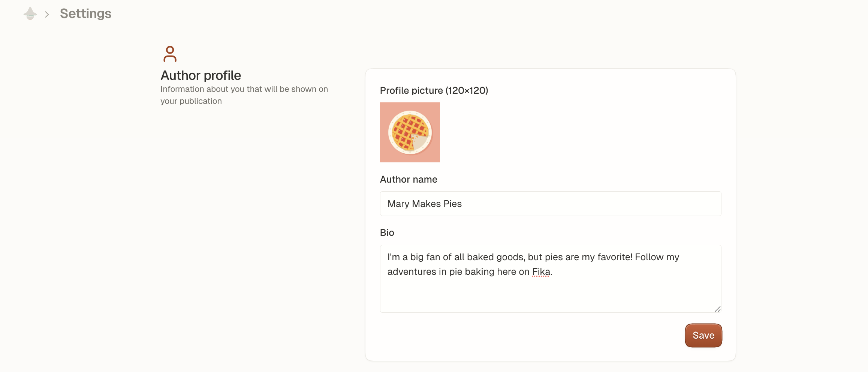The image size is (868, 372).
Task: Select the text Mary Makes Pies
Action: tap(424, 204)
